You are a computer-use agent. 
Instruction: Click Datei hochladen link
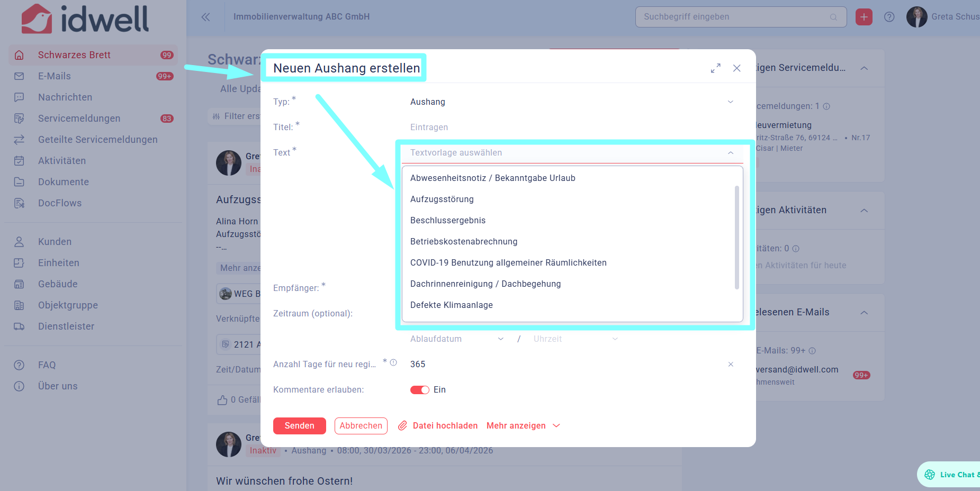(445, 425)
